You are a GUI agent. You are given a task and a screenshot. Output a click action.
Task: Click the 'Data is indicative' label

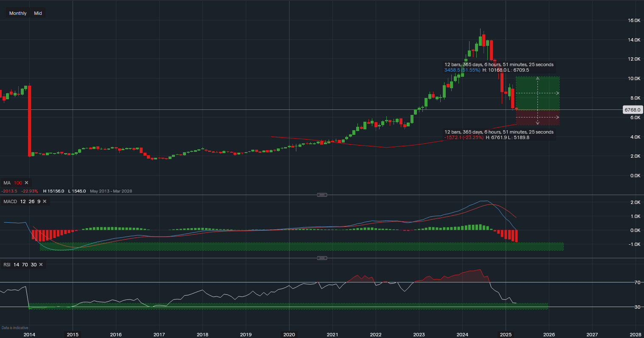(x=15, y=327)
